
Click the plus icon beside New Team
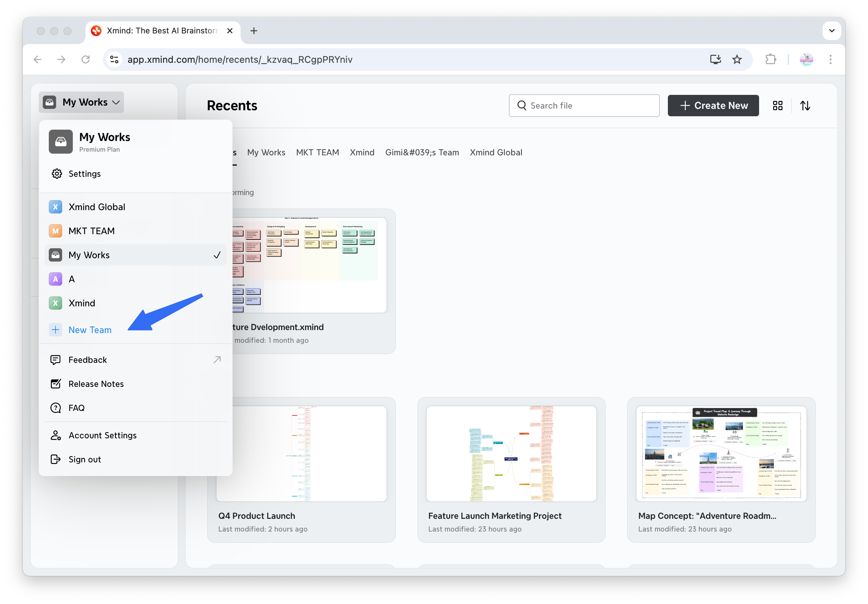55,330
